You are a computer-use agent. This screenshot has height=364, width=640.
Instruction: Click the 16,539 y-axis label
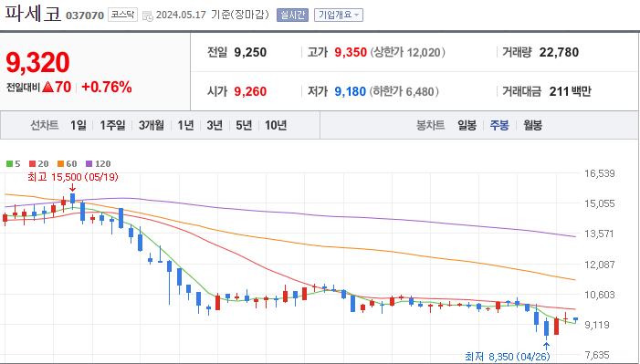[x=600, y=173]
